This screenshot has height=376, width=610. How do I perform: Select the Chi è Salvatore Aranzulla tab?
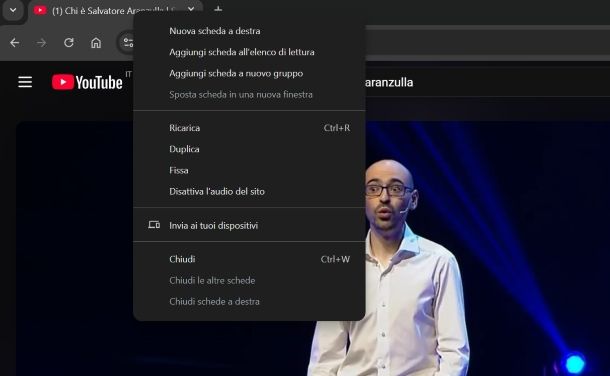click(x=115, y=10)
